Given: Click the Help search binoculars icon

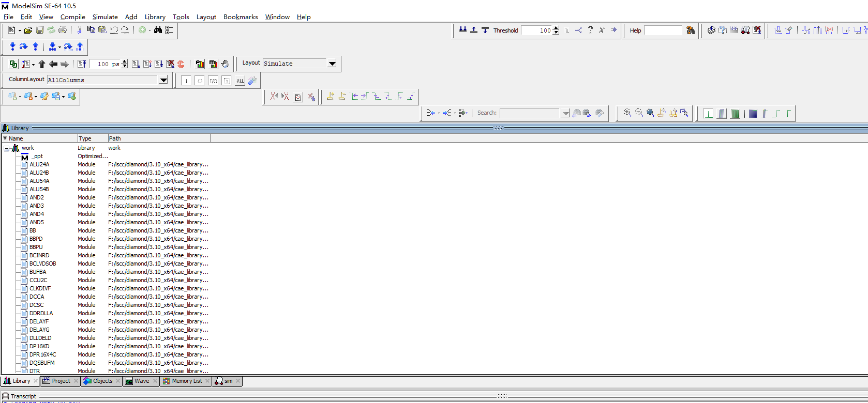Looking at the screenshot, I should (x=691, y=30).
